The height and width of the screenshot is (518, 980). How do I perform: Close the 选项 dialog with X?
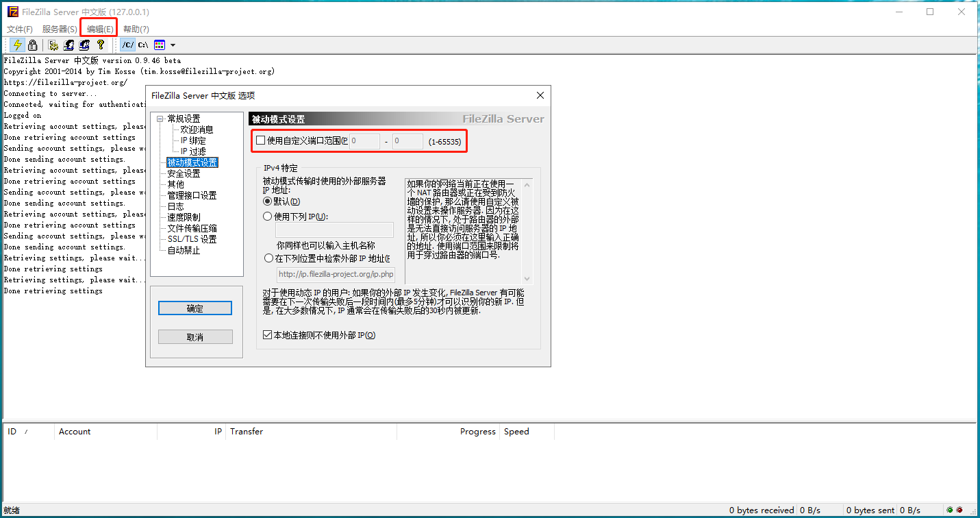[540, 95]
